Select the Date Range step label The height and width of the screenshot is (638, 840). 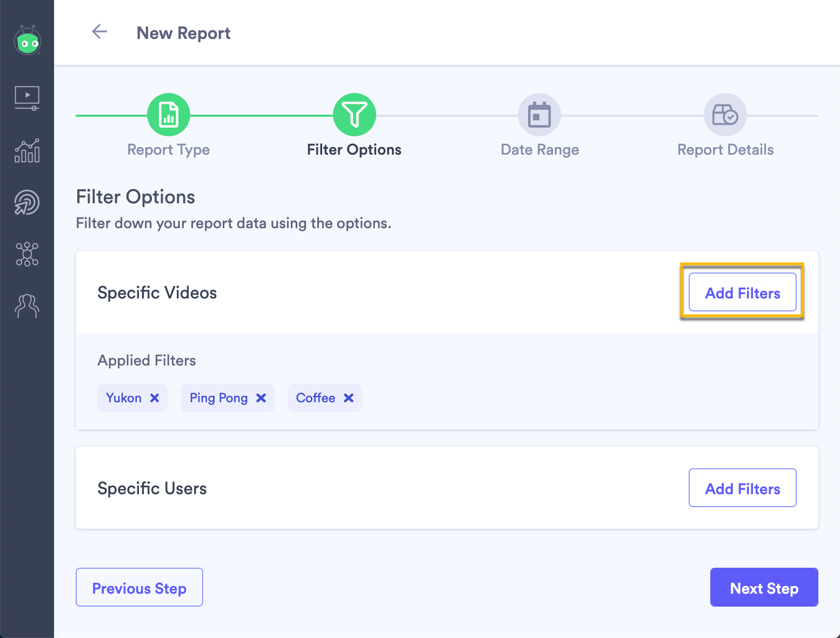pos(540,150)
